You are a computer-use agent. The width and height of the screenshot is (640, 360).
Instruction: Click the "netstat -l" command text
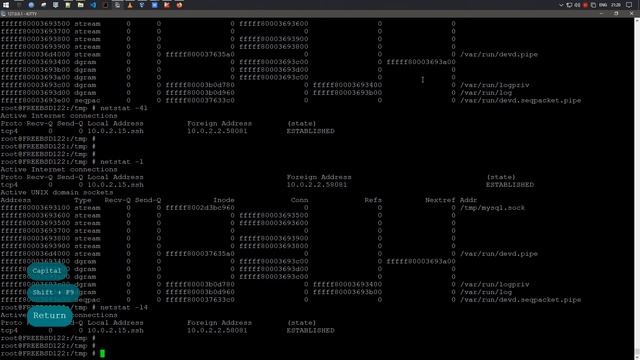(122, 162)
